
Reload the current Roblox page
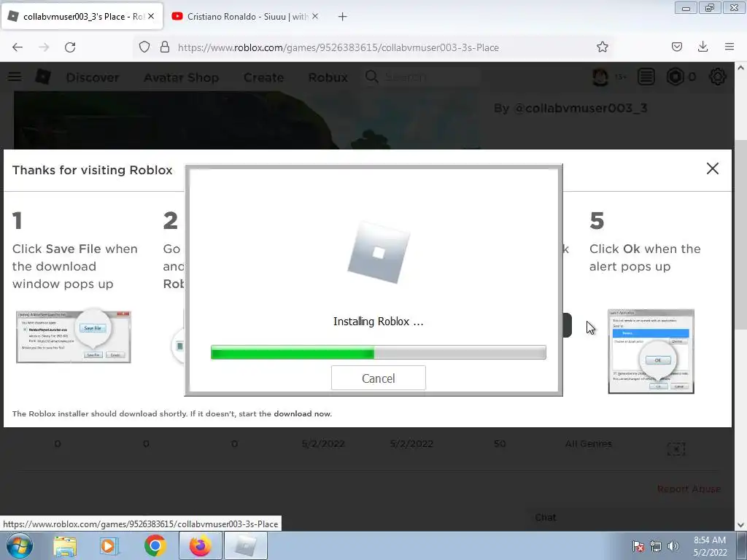pos(70,47)
